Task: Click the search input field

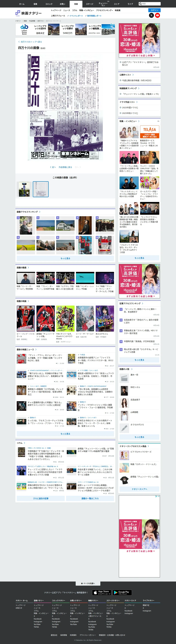Action: point(151,4)
